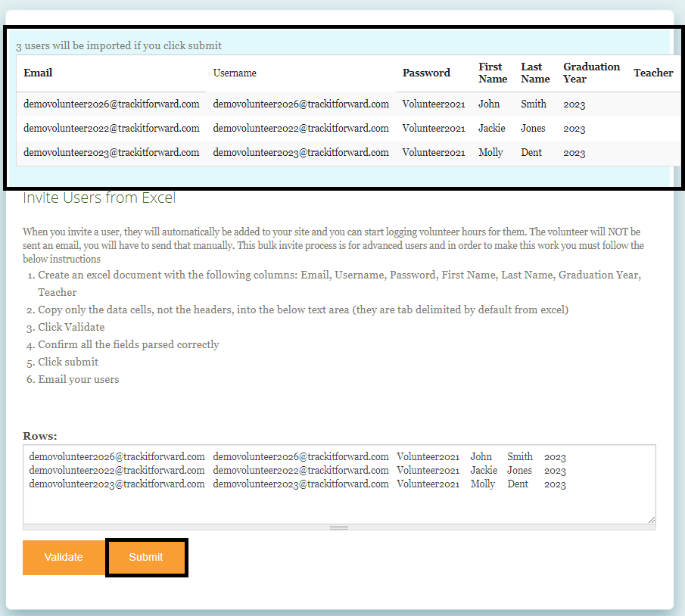The image size is (685, 616).
Task: Click username cell demovolunteer2023@trackitforward.com in table
Action: (301, 152)
